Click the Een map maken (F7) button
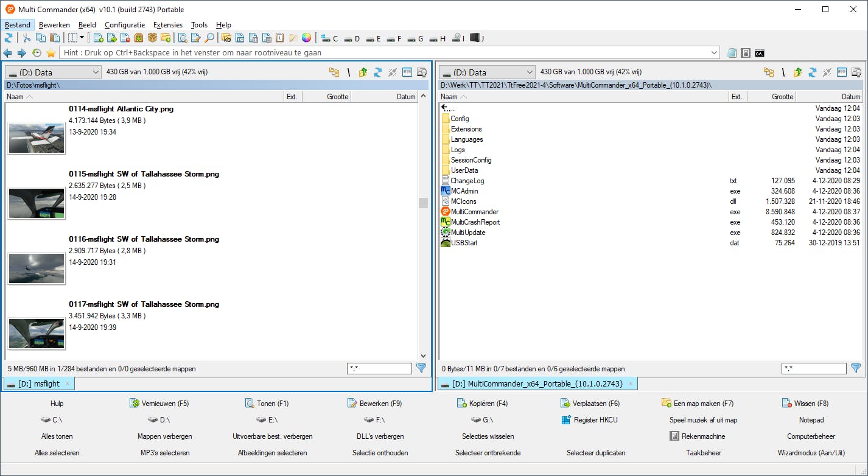The image size is (868, 476). tap(697, 404)
